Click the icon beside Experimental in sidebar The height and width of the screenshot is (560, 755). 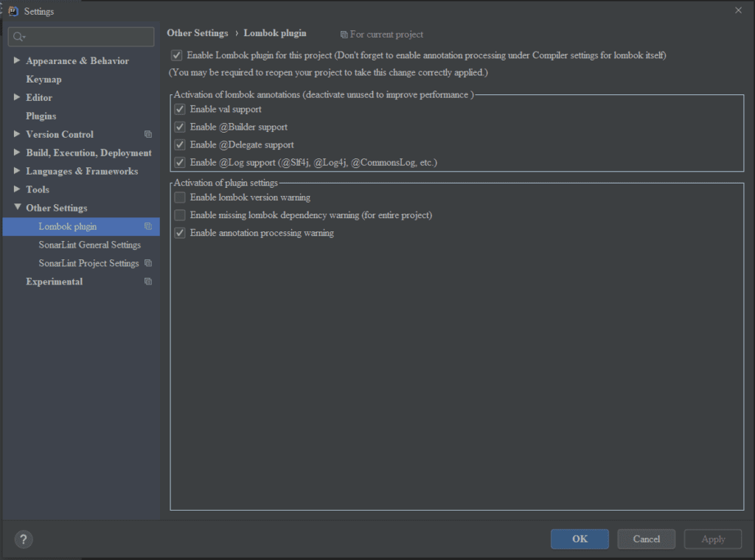coord(147,281)
